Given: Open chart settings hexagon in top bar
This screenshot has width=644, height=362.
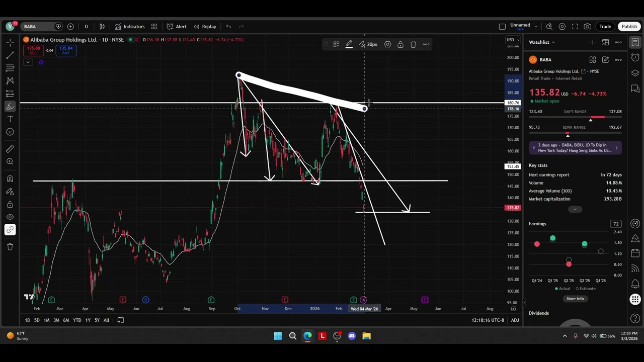Looking at the screenshot, I should (x=562, y=27).
